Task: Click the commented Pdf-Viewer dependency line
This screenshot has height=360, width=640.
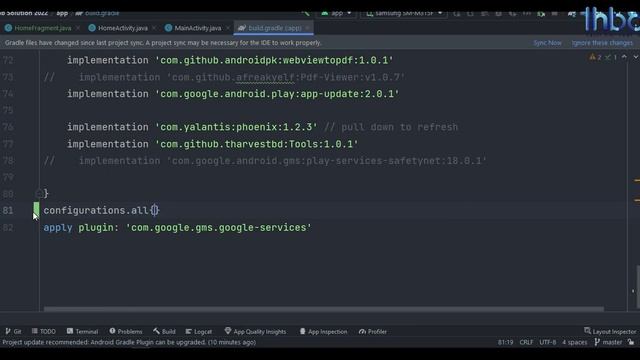Action: coord(224,77)
